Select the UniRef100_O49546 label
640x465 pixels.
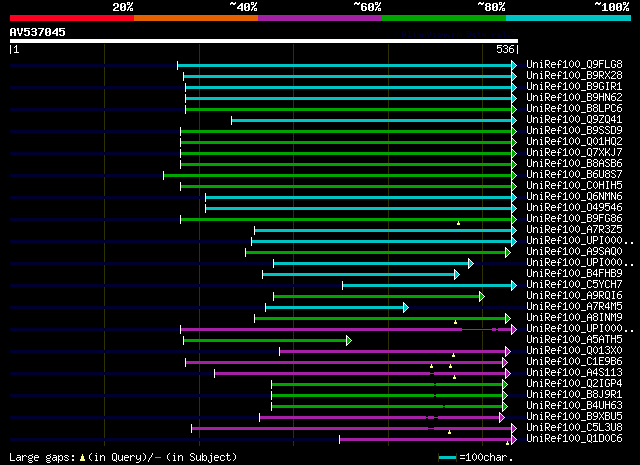coord(574,208)
